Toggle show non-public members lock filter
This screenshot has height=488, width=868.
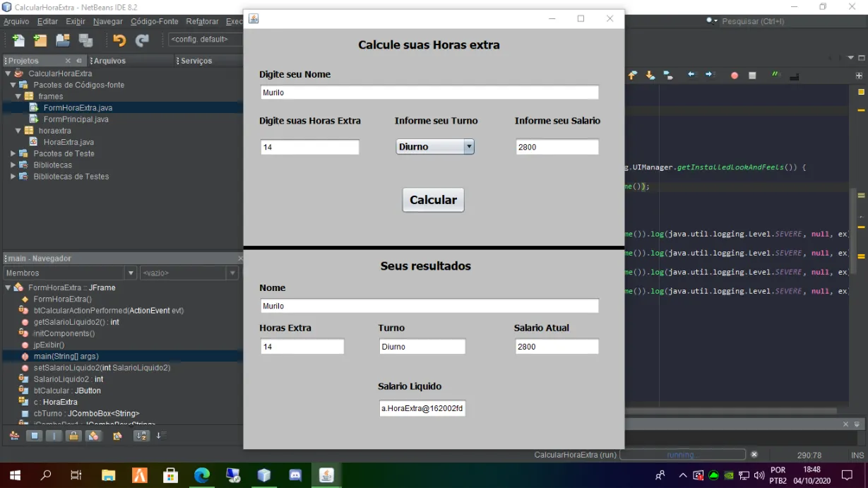click(73, 436)
